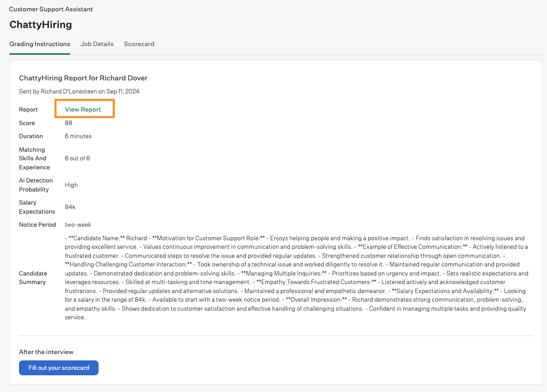Screen dimensions: 547x392
Task: Click the ChattyHiring page heading
Action: click(41, 24)
